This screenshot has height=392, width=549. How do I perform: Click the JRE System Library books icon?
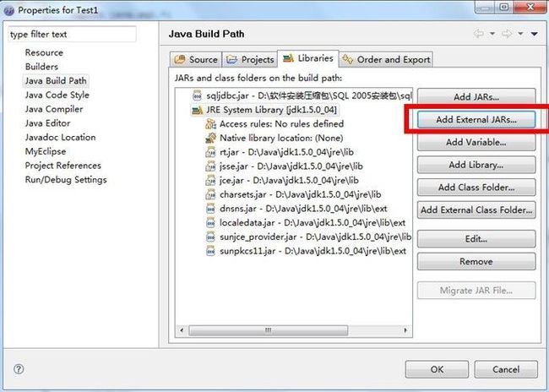pos(197,110)
